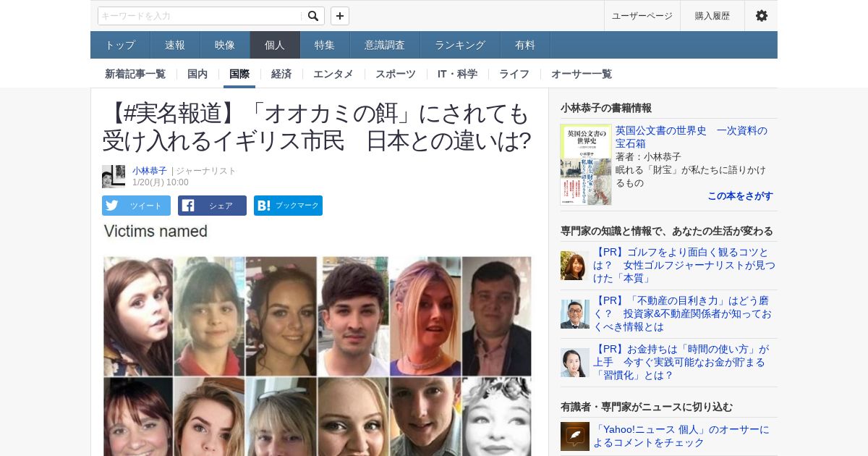This screenshot has height=456, width=868.
Task: Click お金持ち PR article author thumbnail
Action: tap(575, 363)
